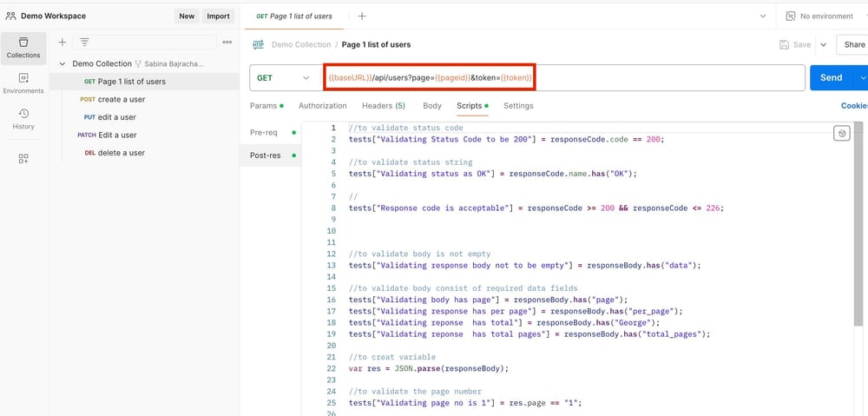
Task: Select the Post-res script section
Action: [271, 155]
